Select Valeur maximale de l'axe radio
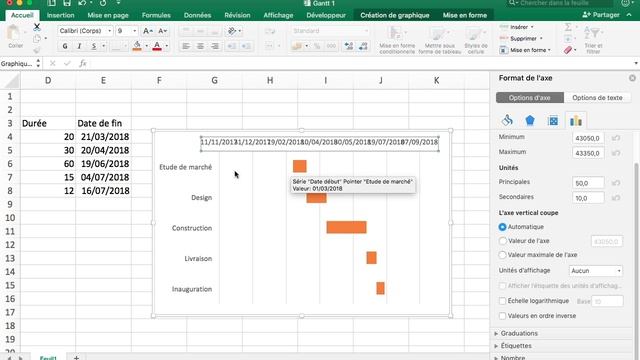 click(502, 255)
